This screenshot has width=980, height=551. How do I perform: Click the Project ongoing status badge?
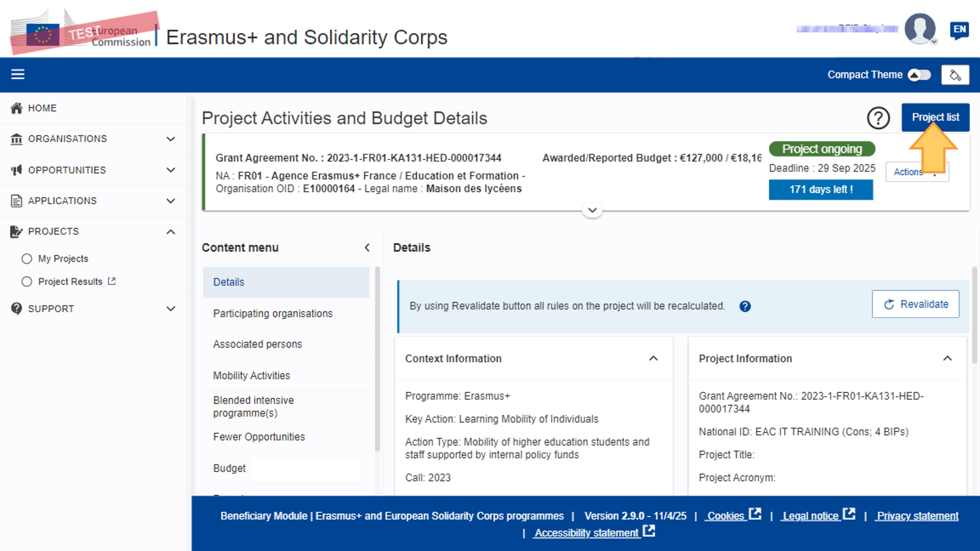pyautogui.click(x=822, y=149)
